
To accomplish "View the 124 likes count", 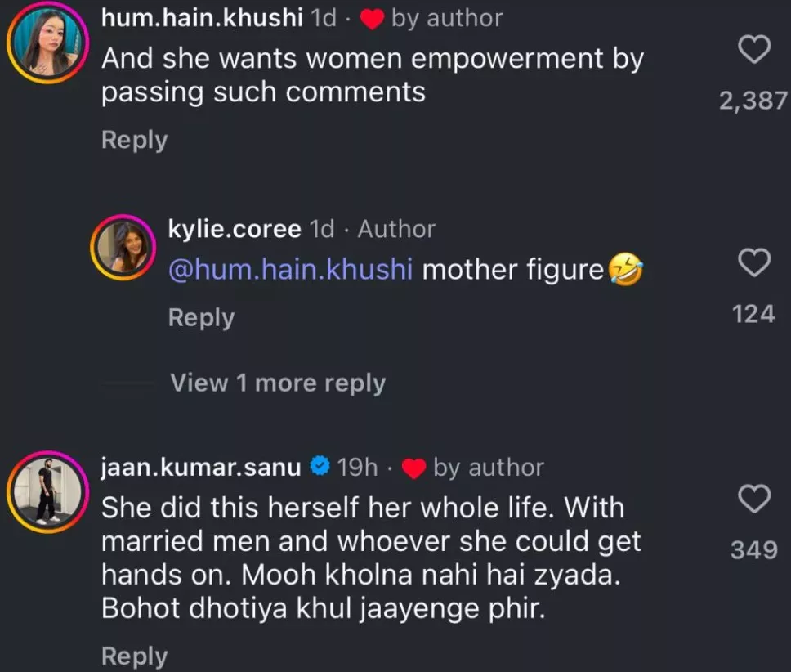I will 753,313.
